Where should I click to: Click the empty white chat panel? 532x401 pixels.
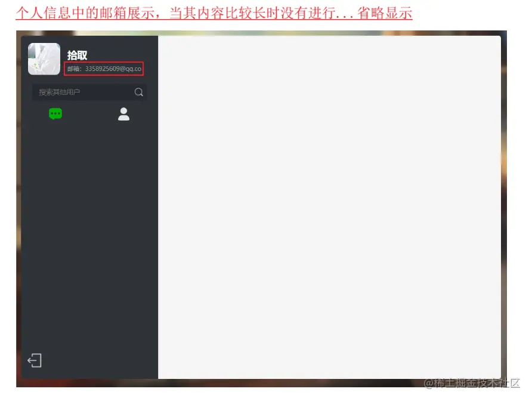(328, 209)
